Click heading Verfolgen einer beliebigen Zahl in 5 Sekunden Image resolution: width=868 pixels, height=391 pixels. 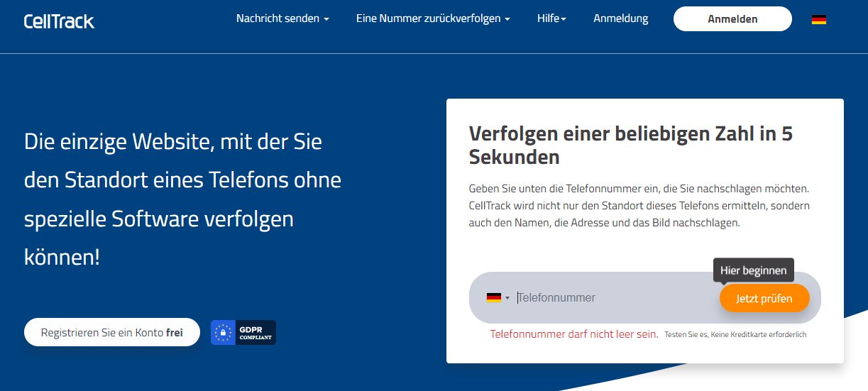[630, 145]
